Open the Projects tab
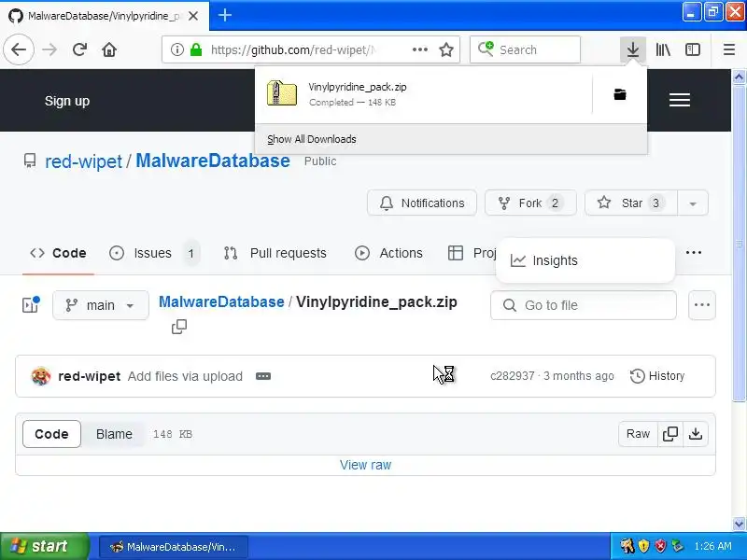Screen dimensions: 747x560 472,253
